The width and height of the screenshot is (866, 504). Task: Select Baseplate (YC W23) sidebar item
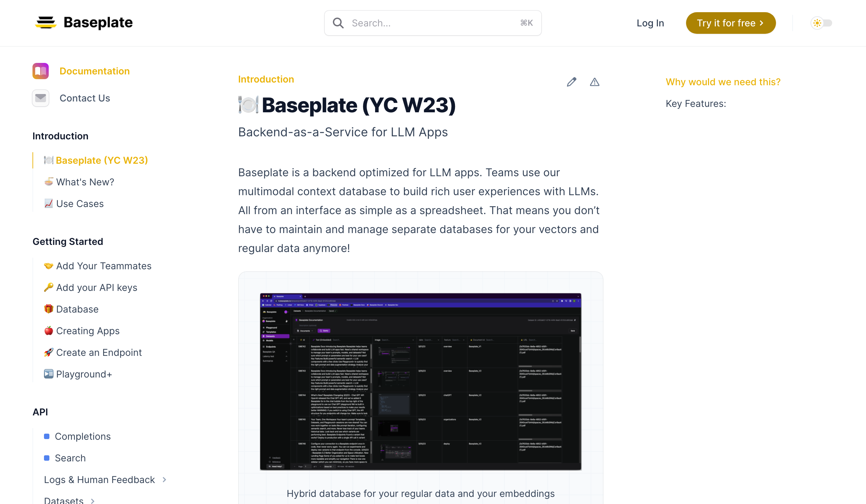click(95, 160)
